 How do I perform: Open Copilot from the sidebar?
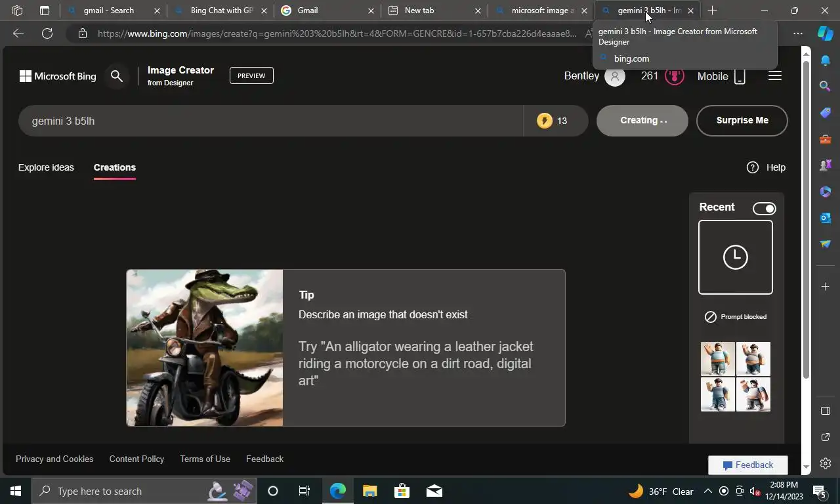tap(826, 33)
